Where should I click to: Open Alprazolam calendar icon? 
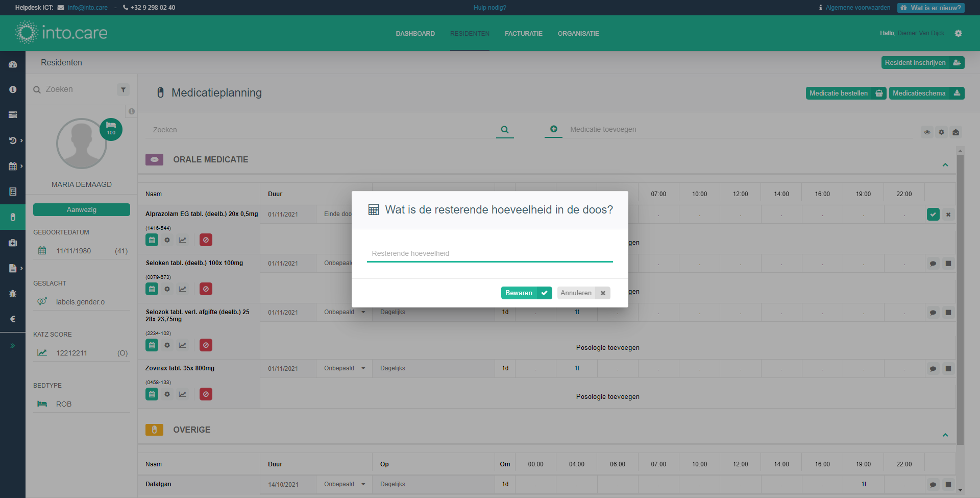[152, 240]
